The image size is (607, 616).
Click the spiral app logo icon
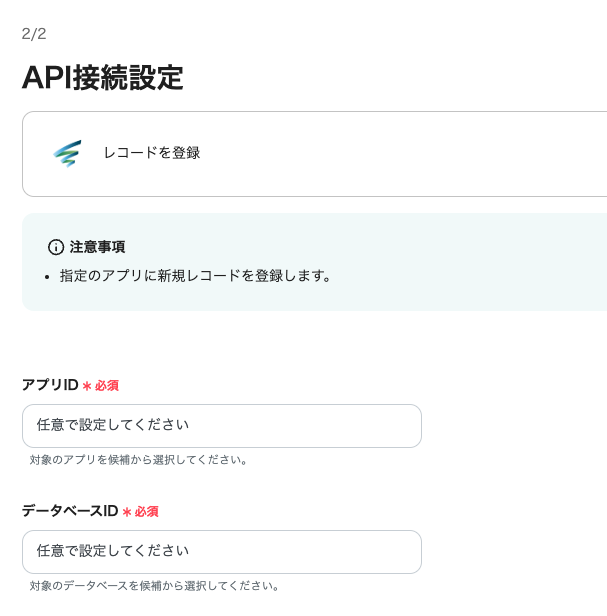tap(67, 153)
